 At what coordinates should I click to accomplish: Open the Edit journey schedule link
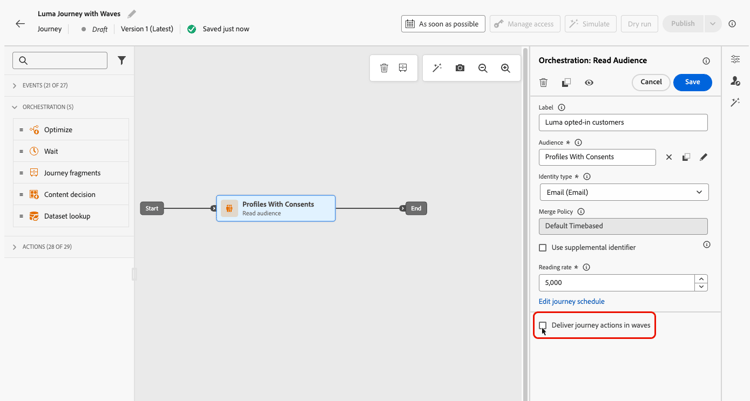pos(571,301)
